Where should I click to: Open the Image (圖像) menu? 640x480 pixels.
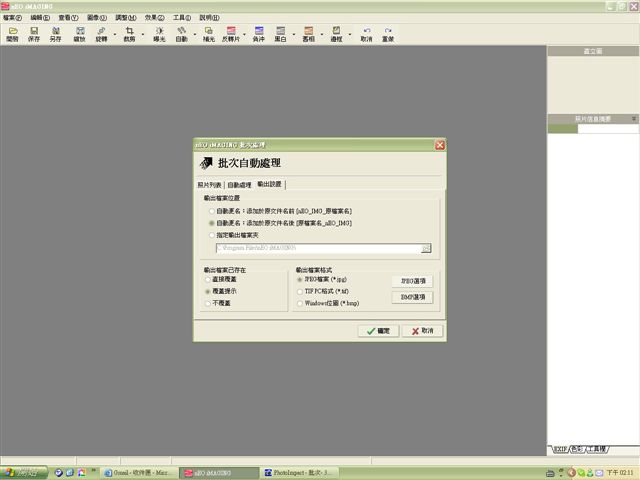tap(97, 18)
